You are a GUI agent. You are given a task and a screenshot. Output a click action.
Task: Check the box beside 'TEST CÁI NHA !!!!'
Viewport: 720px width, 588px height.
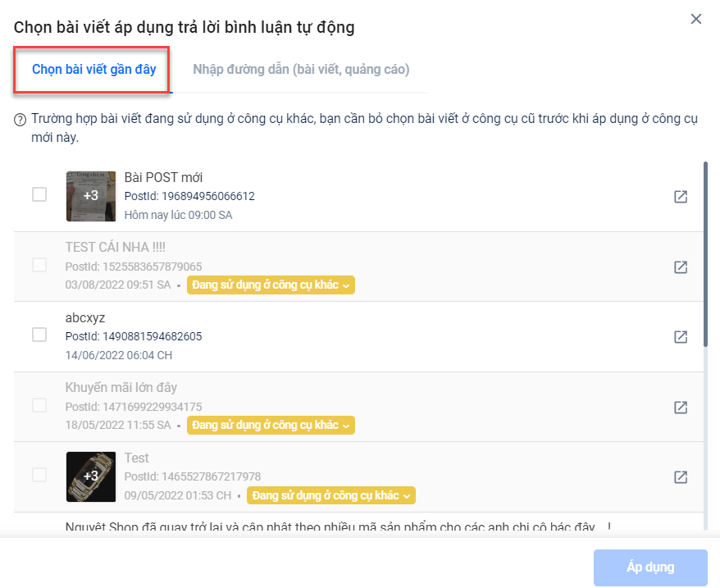pos(39,265)
